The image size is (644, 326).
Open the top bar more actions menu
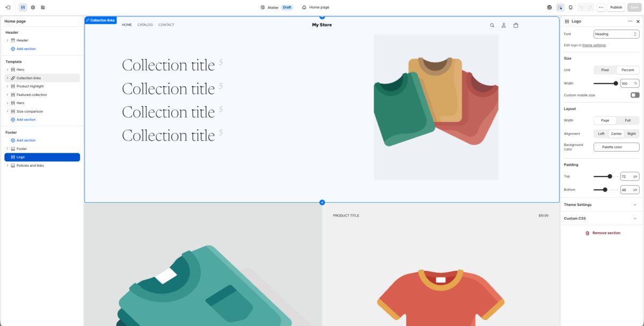tap(601, 8)
